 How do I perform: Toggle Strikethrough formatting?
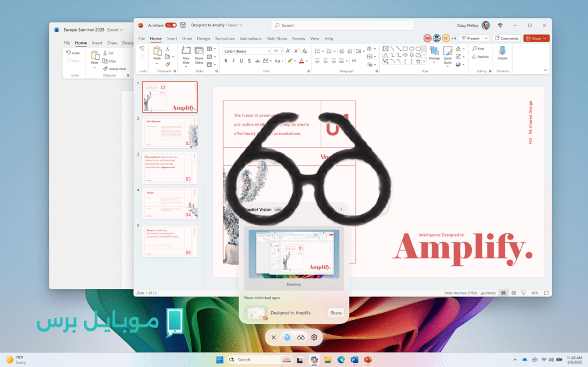coord(258,61)
